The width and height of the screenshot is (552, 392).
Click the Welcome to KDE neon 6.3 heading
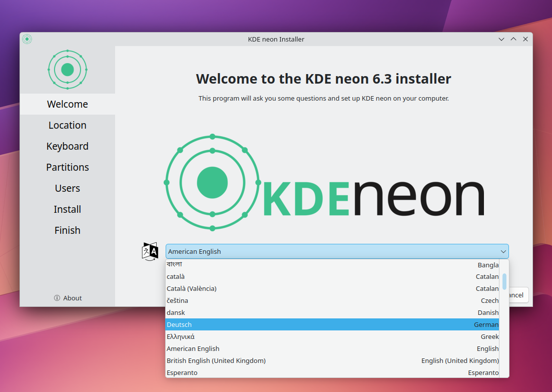pyautogui.click(x=323, y=79)
